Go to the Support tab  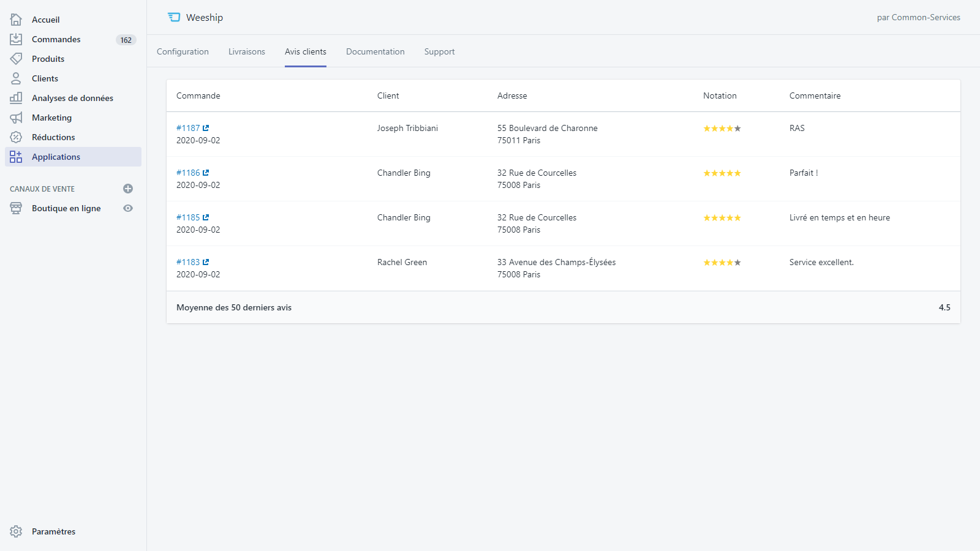pos(440,51)
